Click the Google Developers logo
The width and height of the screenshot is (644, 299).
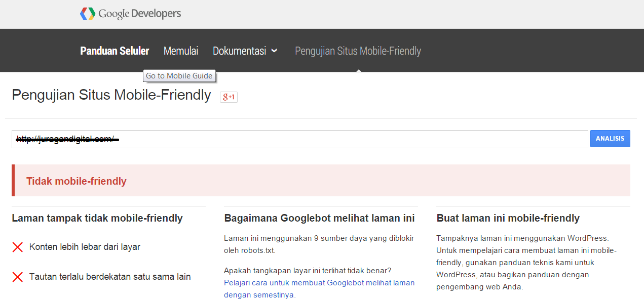[130, 14]
